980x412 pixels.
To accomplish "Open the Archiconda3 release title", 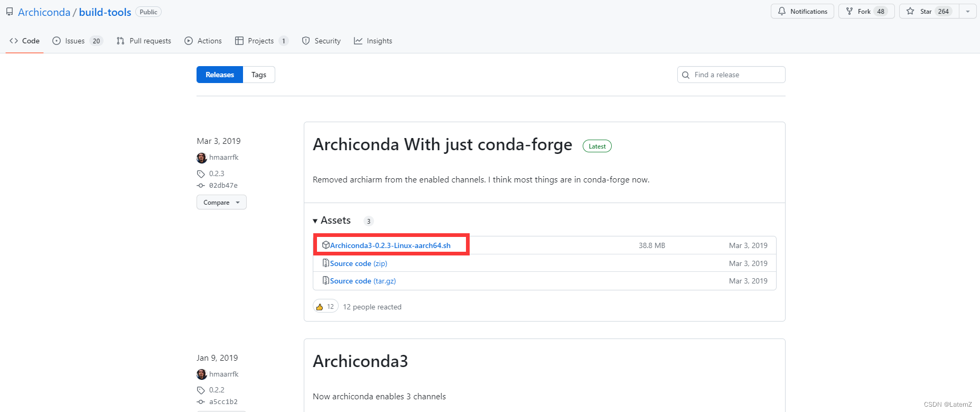I will [x=360, y=361].
